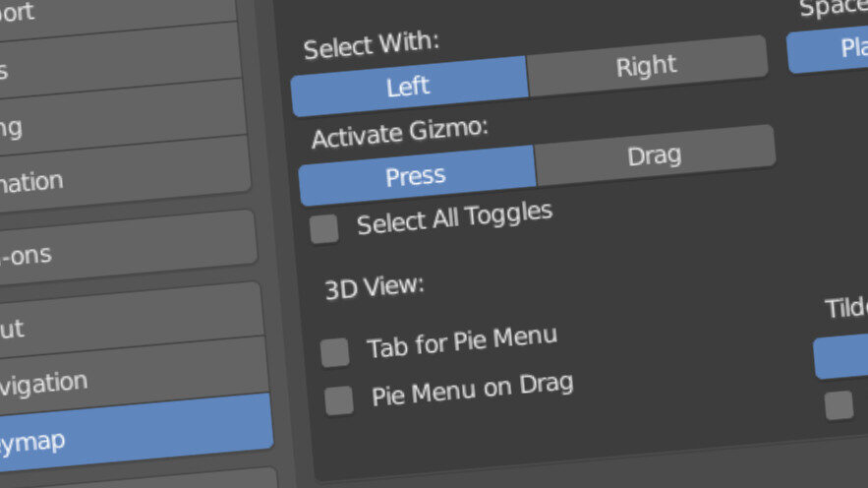Toggle the checkbox below the Tilde action button
Screen dimensions: 868x488
tap(839, 405)
